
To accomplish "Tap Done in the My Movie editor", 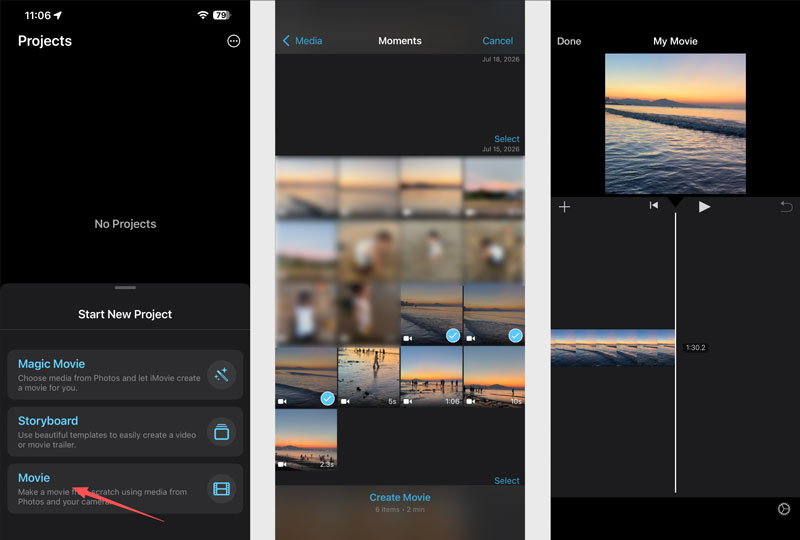I will pyautogui.click(x=569, y=41).
